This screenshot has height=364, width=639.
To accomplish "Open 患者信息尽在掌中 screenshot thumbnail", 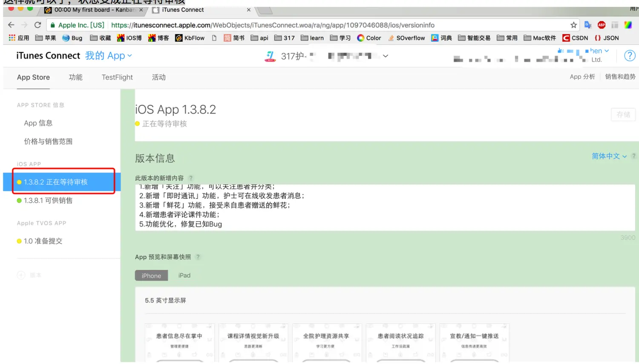I will [179, 343].
